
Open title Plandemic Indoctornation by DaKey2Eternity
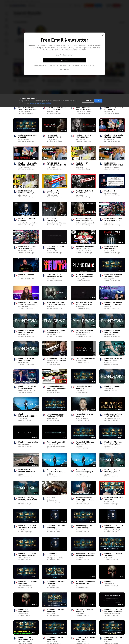85,358
